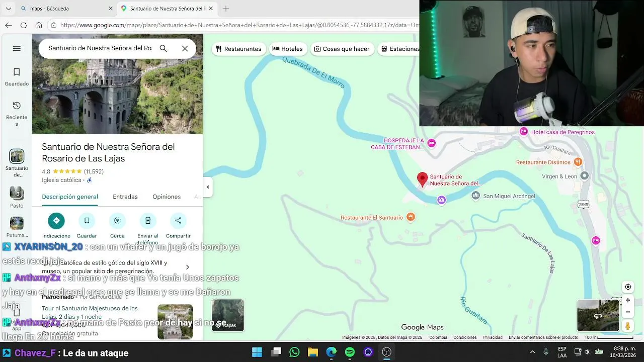The height and width of the screenshot is (362, 644).
Task: Open the place header photo
Action: (x=117, y=84)
